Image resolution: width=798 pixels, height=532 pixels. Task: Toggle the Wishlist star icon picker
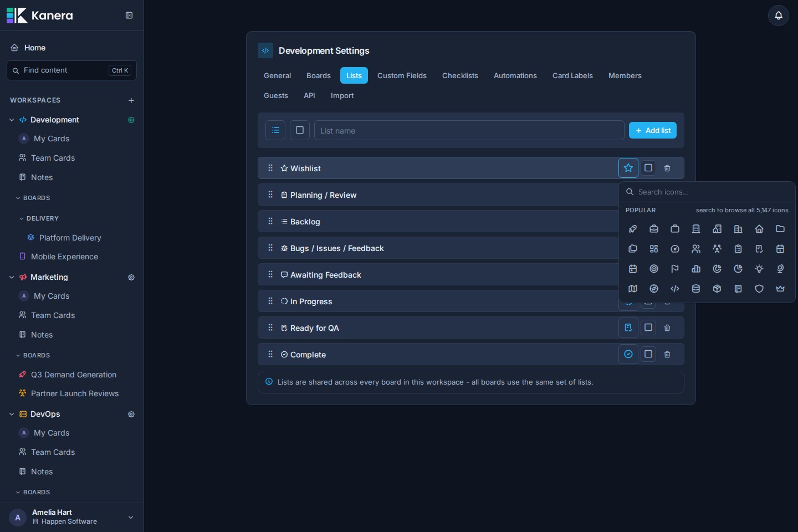pyautogui.click(x=628, y=168)
